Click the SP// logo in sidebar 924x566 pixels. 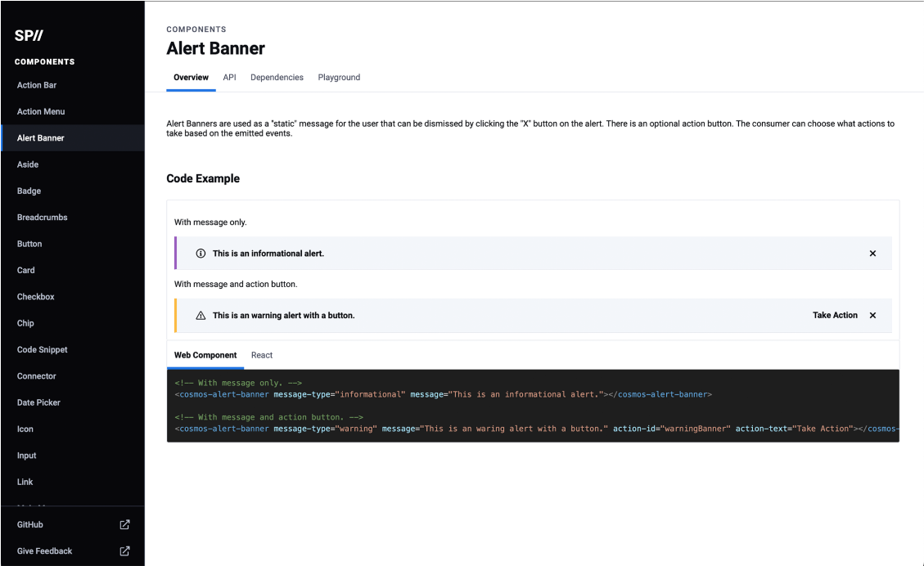click(29, 36)
